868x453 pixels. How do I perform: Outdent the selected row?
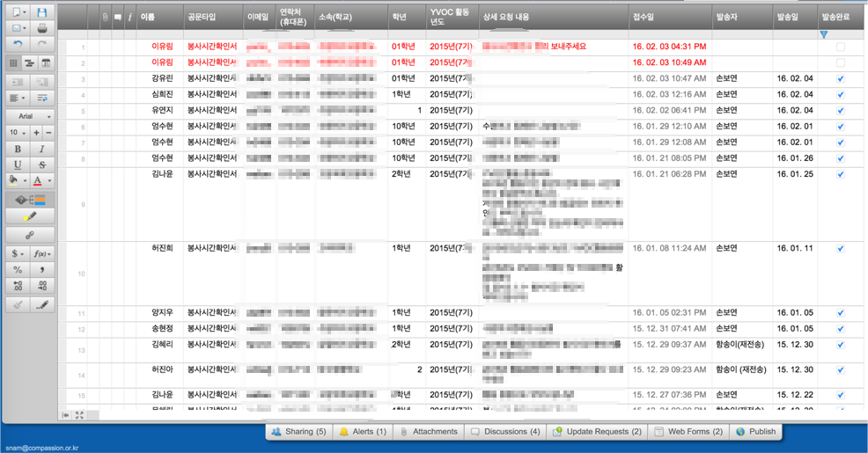[x=18, y=82]
